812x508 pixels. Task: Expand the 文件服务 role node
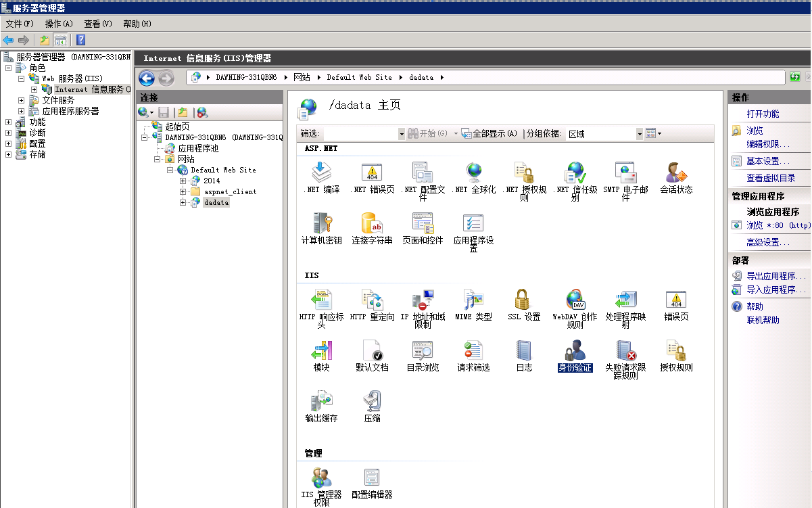[x=21, y=100]
